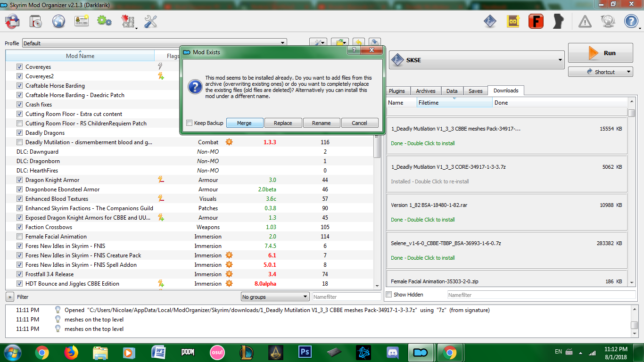Screen dimensions: 644x362
Task: Click the orange version icon on Frostfall row
Action: click(229, 274)
